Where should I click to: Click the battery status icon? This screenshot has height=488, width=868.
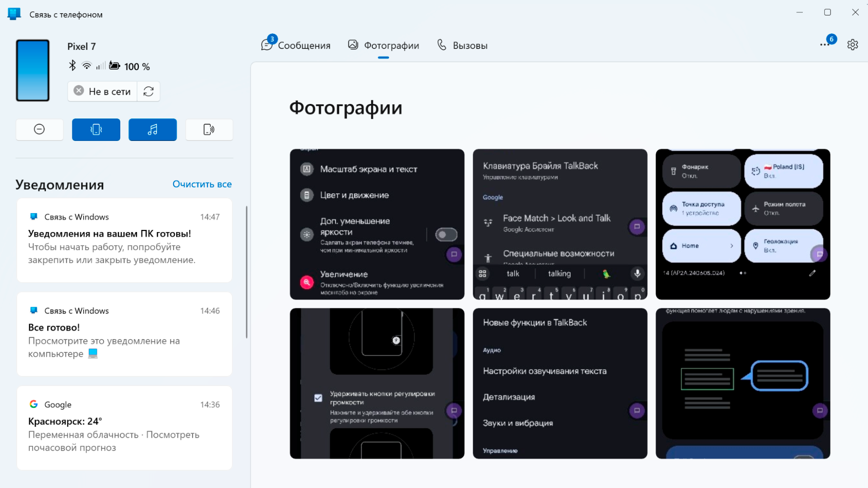coord(115,66)
